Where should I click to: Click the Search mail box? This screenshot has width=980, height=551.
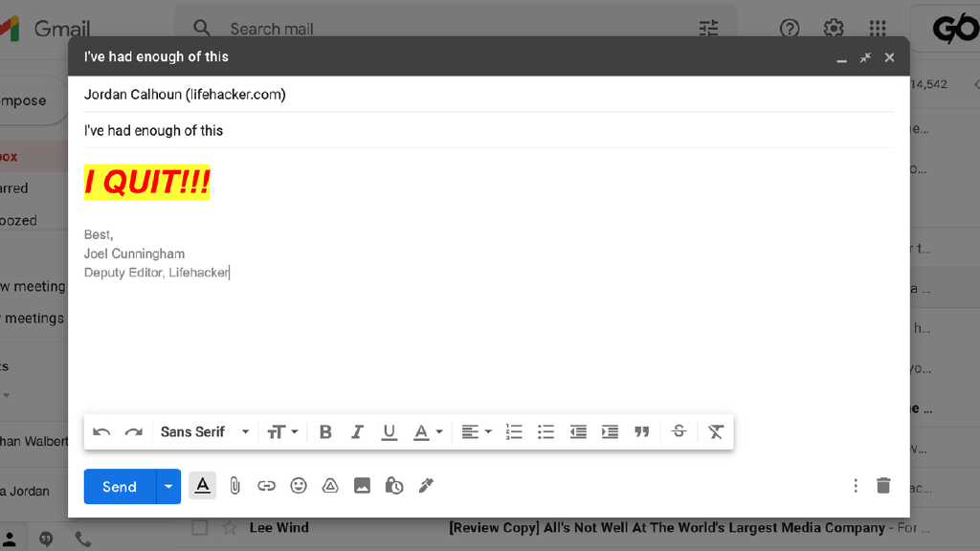click(x=455, y=29)
